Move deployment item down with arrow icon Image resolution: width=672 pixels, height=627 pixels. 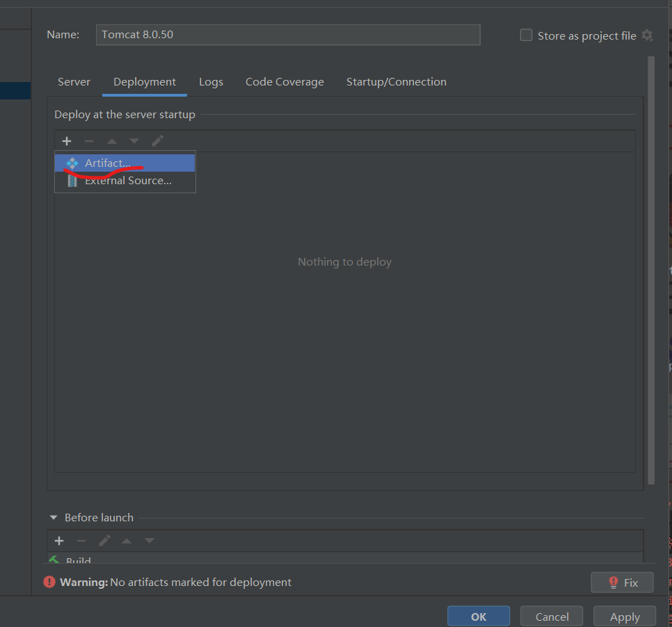[134, 141]
